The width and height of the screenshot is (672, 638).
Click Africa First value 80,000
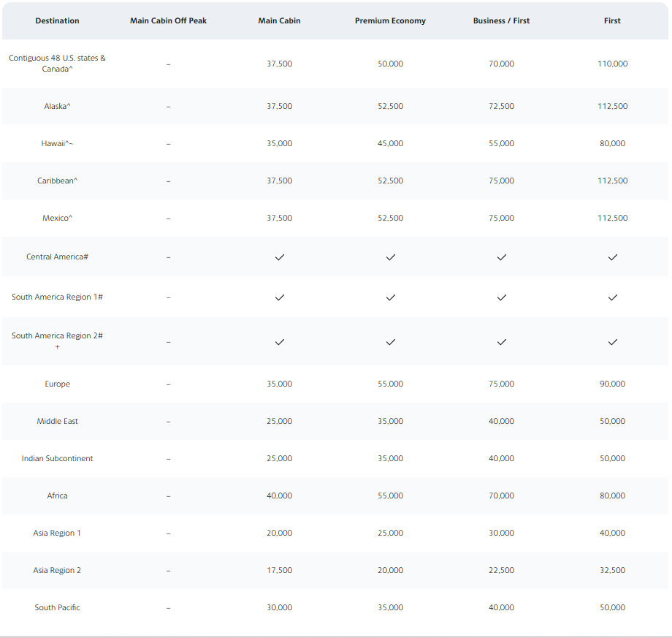click(x=612, y=495)
